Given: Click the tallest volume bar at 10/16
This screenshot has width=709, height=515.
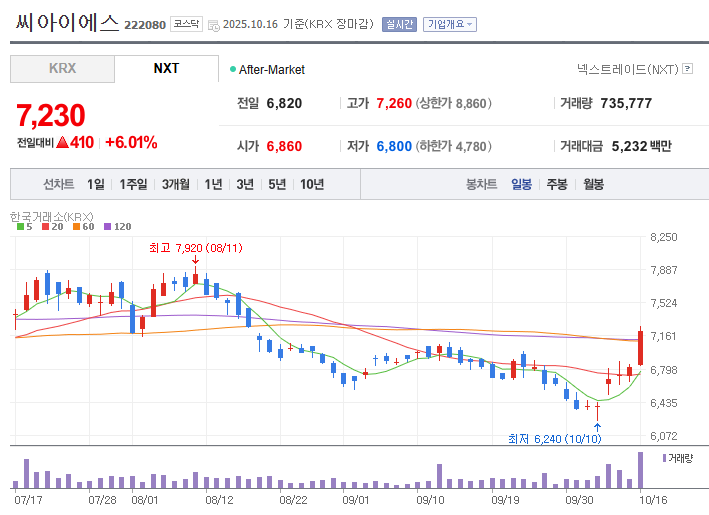Looking at the screenshot, I should (x=640, y=468).
